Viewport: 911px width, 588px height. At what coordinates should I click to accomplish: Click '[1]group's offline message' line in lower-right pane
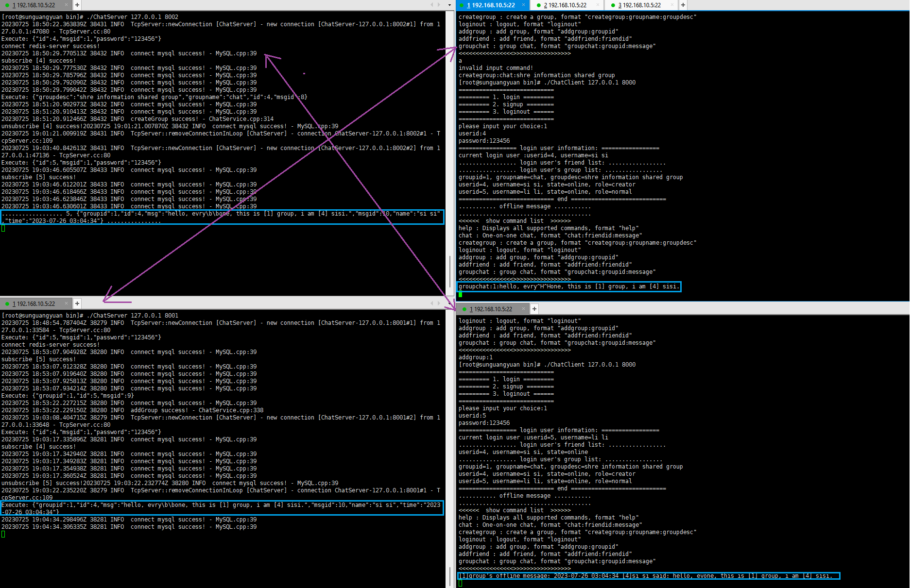(646, 576)
